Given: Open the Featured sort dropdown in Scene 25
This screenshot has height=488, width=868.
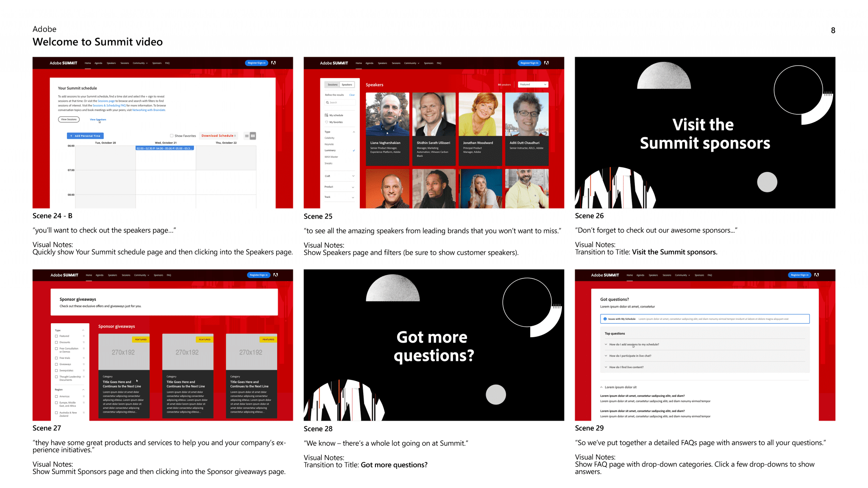Looking at the screenshot, I should click(533, 84).
